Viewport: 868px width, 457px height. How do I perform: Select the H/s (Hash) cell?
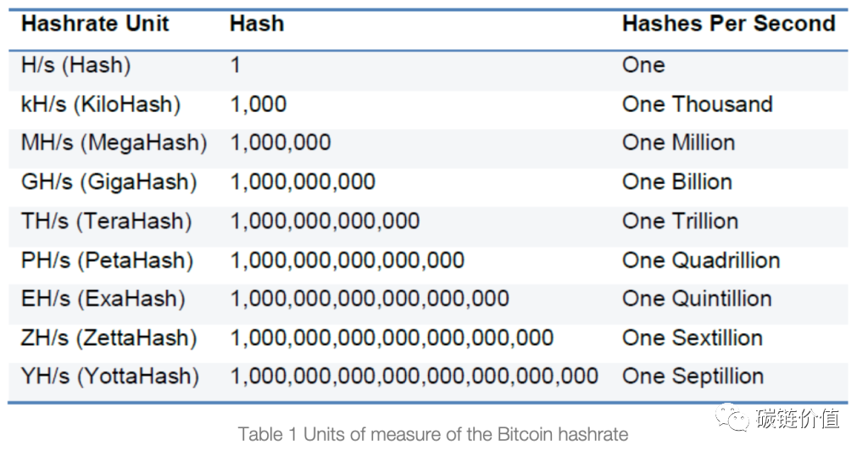(x=75, y=65)
